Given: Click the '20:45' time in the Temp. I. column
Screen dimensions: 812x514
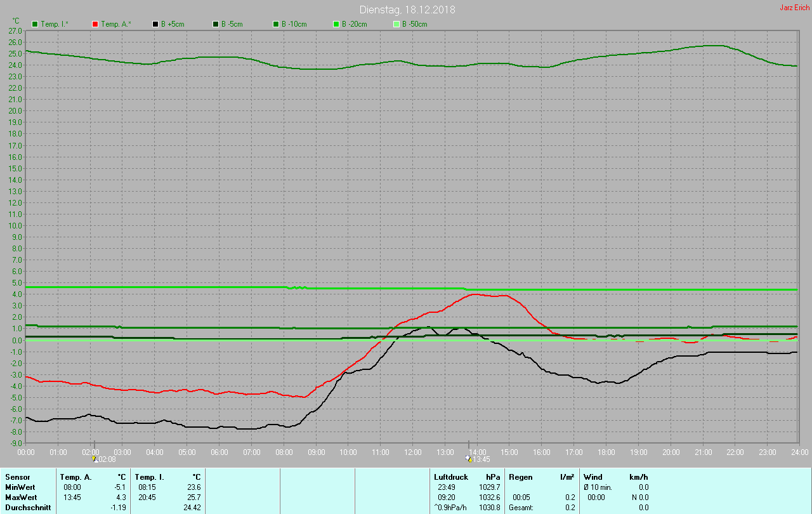Looking at the screenshot, I should (147, 497).
